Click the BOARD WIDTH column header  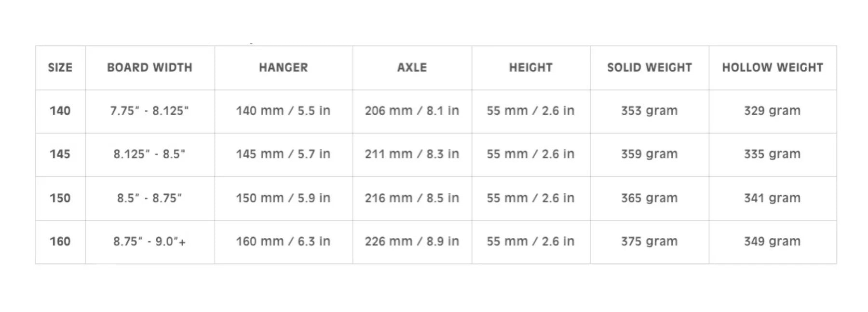149,68
